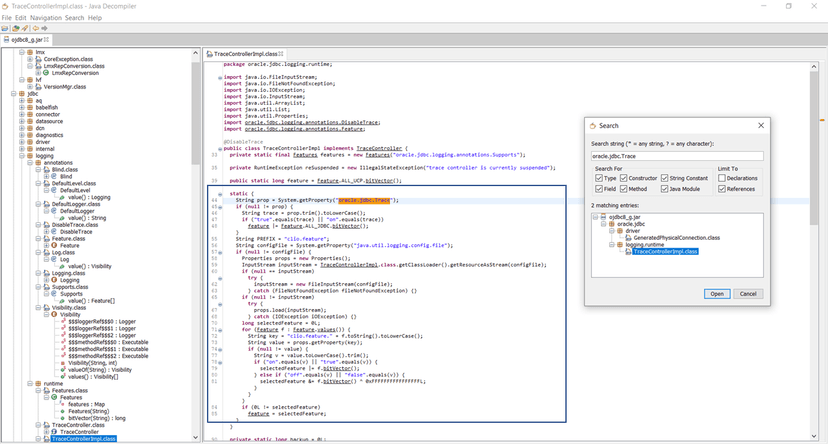Click the Open File toolbar icon
The width and height of the screenshot is (828, 444).
(6, 28)
